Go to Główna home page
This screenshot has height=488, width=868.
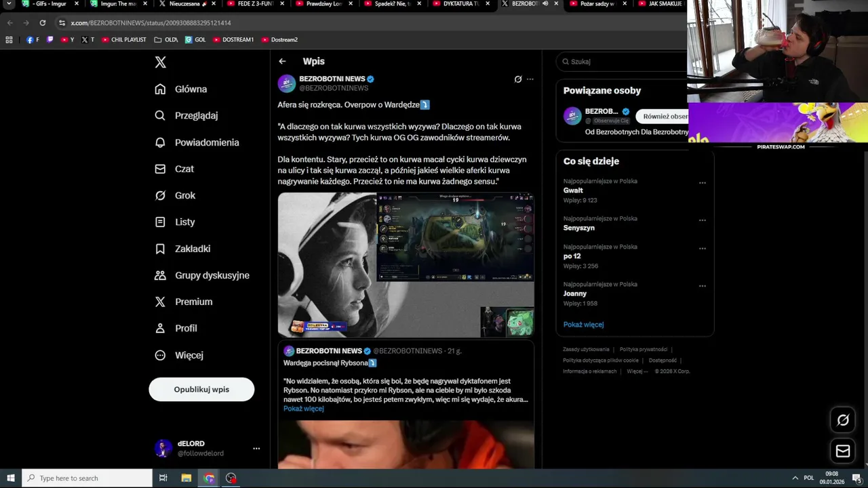pyautogui.click(x=181, y=89)
